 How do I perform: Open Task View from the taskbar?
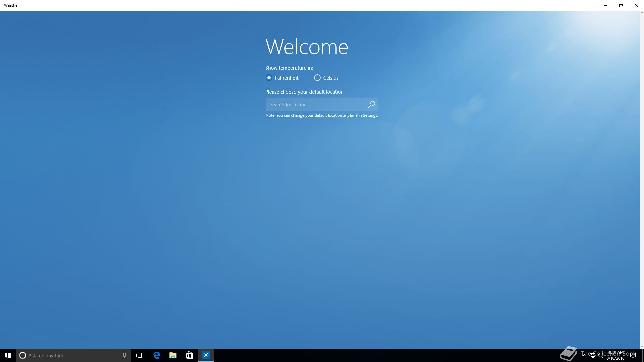coord(140,355)
